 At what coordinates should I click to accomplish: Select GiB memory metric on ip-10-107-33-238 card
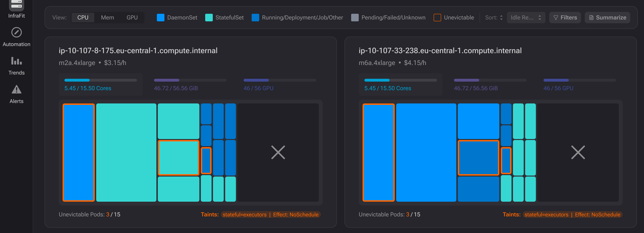tap(490, 85)
